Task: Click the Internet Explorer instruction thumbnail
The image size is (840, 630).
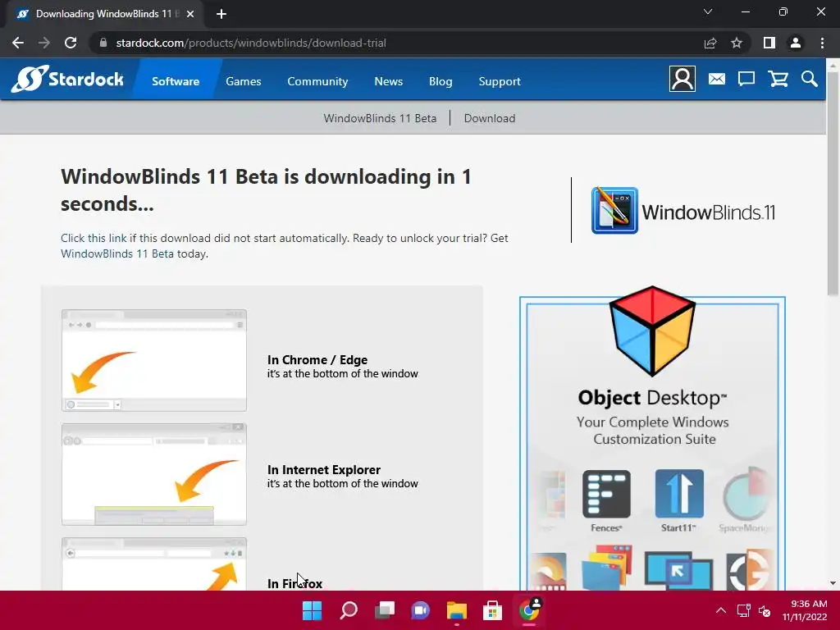Action: click(x=154, y=474)
